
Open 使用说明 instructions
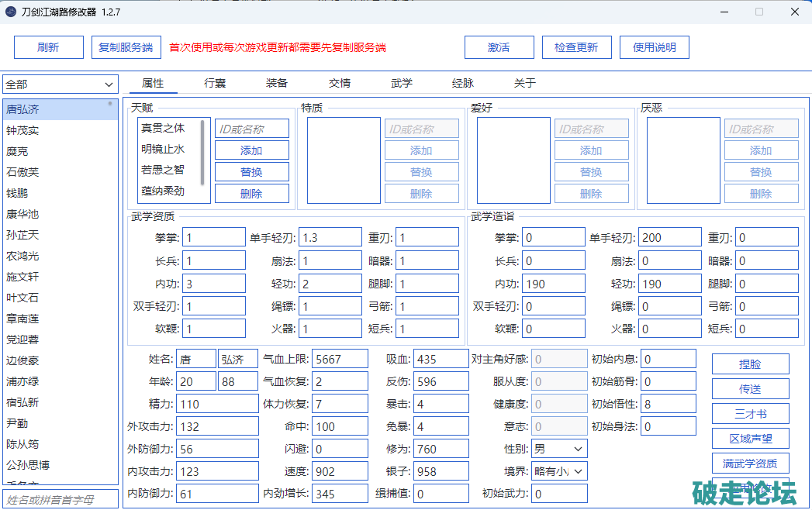point(655,47)
